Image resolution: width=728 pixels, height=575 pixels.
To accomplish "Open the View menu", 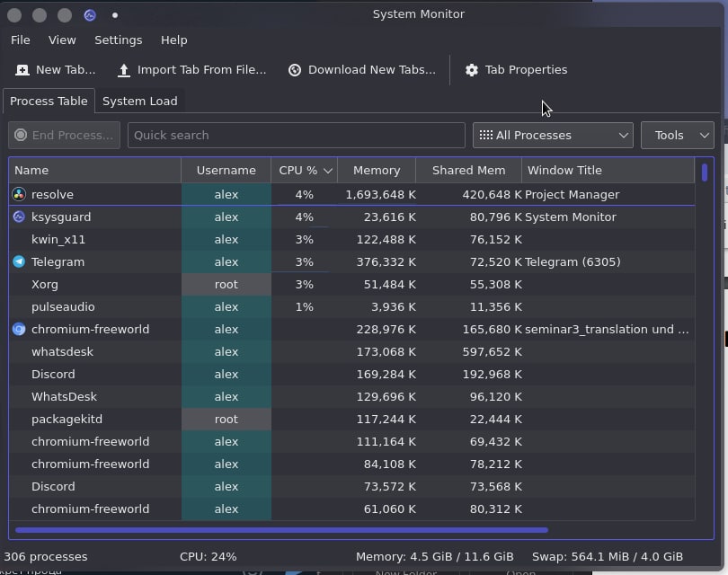I will coord(62,40).
